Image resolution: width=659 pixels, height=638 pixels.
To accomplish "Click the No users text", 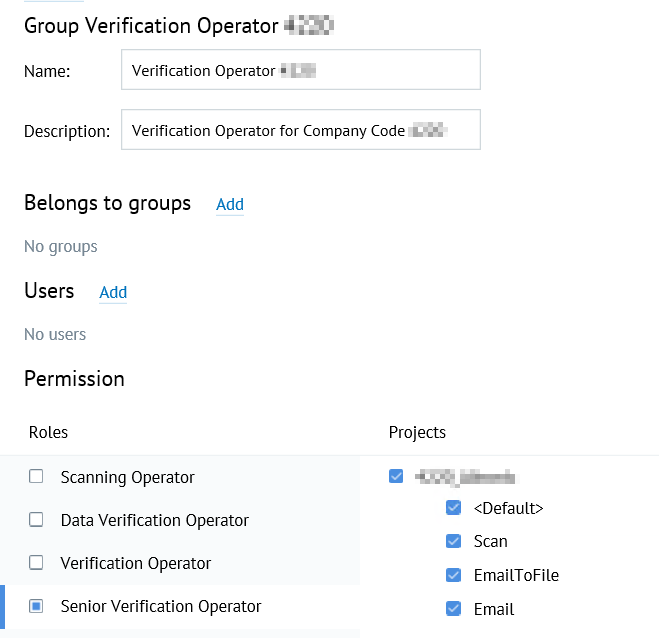I will pyautogui.click(x=55, y=335).
